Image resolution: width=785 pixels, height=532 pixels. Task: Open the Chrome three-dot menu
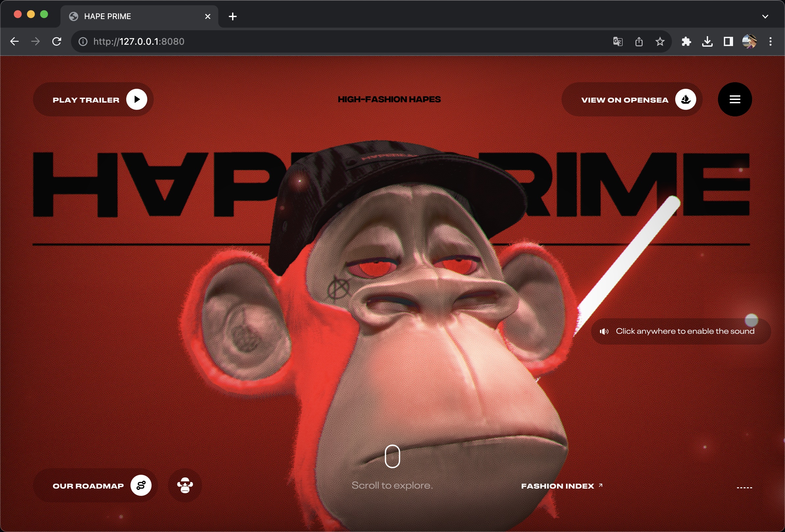pos(770,41)
